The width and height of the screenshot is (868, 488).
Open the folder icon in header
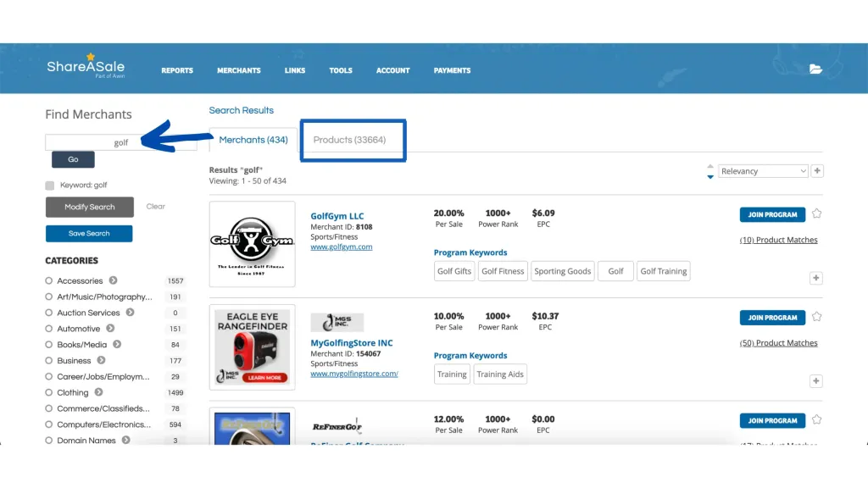click(x=815, y=69)
